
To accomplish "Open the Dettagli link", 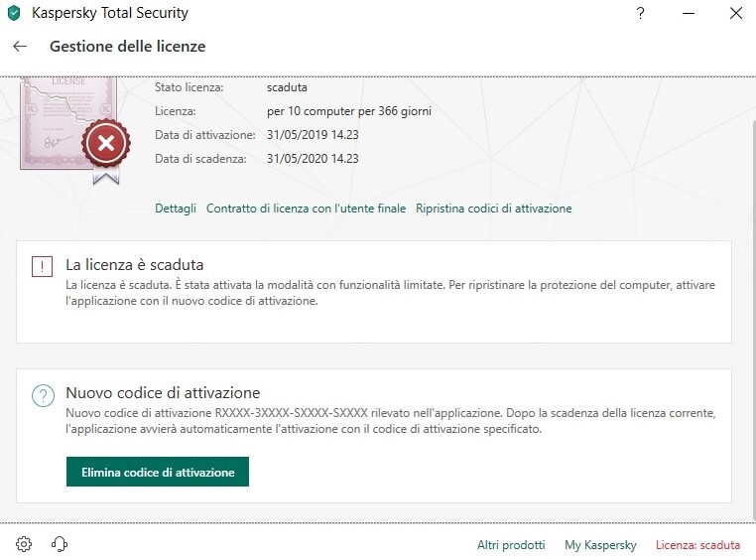I will (x=176, y=209).
